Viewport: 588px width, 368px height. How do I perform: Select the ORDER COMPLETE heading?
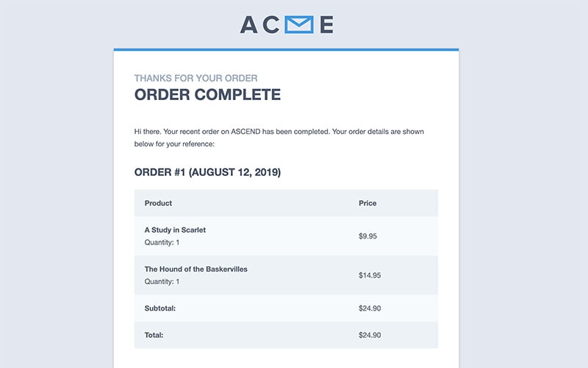(207, 95)
